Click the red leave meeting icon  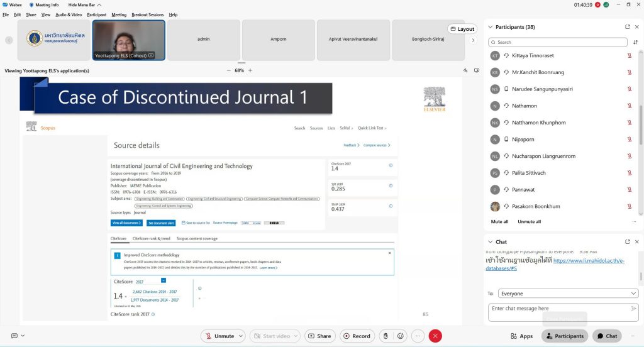[x=435, y=336]
